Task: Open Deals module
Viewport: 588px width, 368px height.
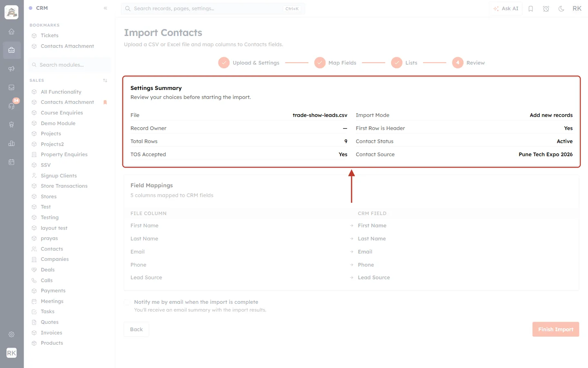Action: click(48, 270)
